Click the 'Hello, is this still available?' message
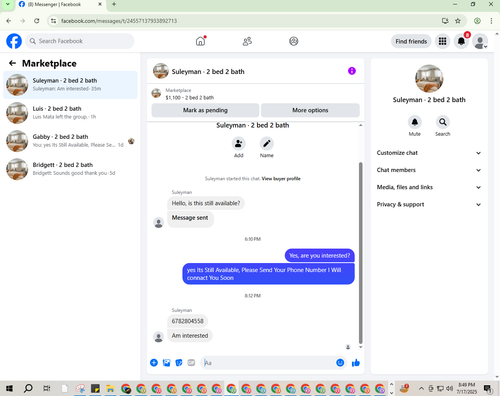This screenshot has width=500, height=396. pos(206,203)
